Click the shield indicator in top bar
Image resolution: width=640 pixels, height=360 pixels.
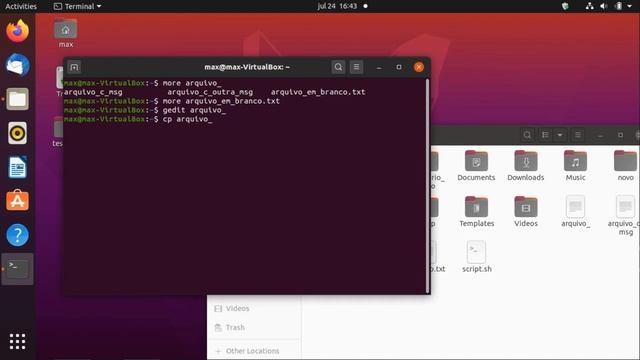point(565,6)
